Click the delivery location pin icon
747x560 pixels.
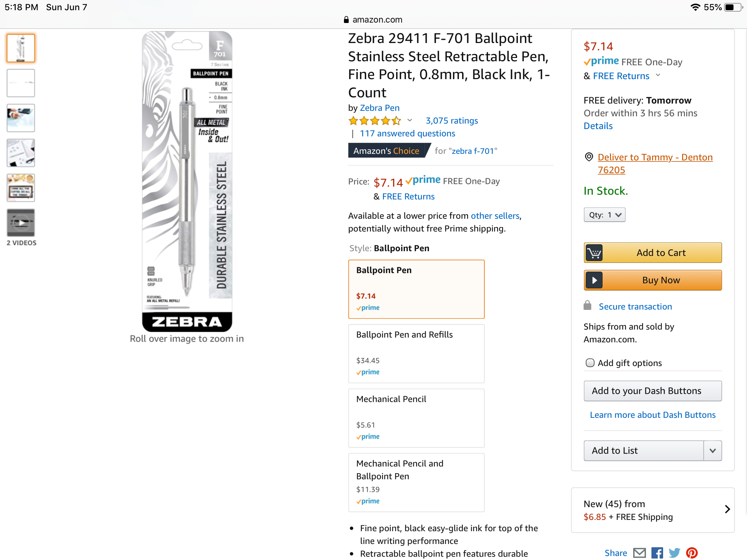pyautogui.click(x=589, y=157)
